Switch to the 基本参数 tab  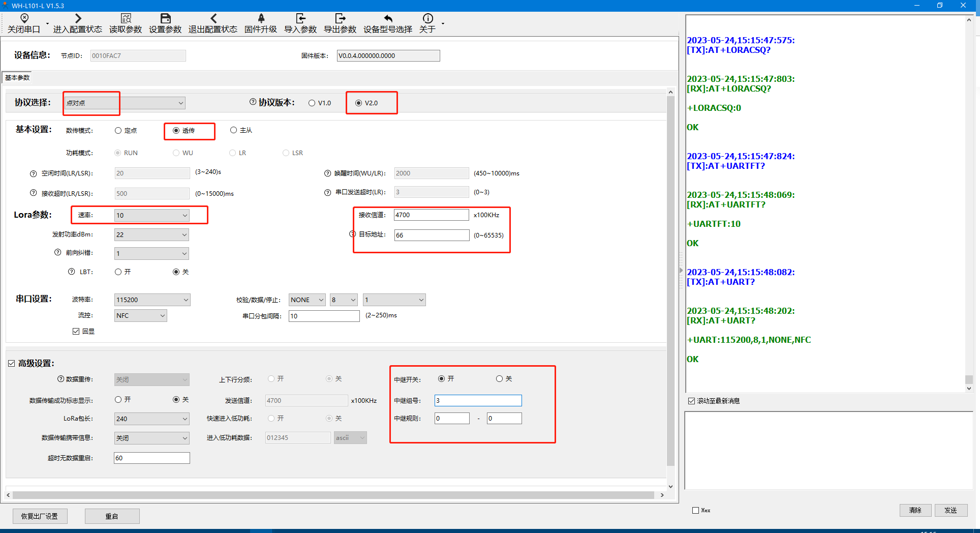coord(17,78)
